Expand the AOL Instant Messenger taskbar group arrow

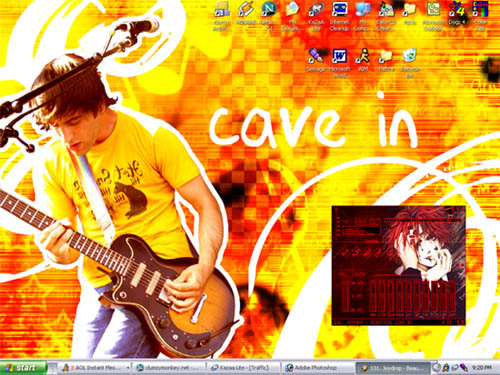[x=128, y=368]
